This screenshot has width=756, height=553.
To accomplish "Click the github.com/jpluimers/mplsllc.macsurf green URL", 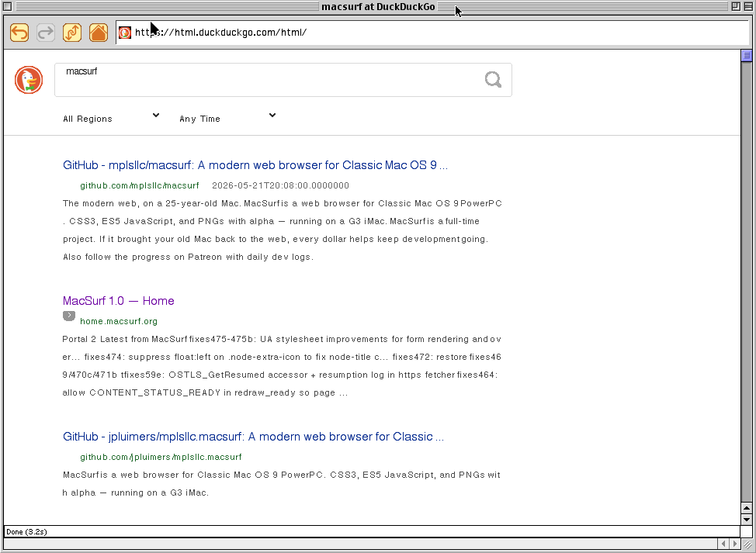I will click(161, 457).
